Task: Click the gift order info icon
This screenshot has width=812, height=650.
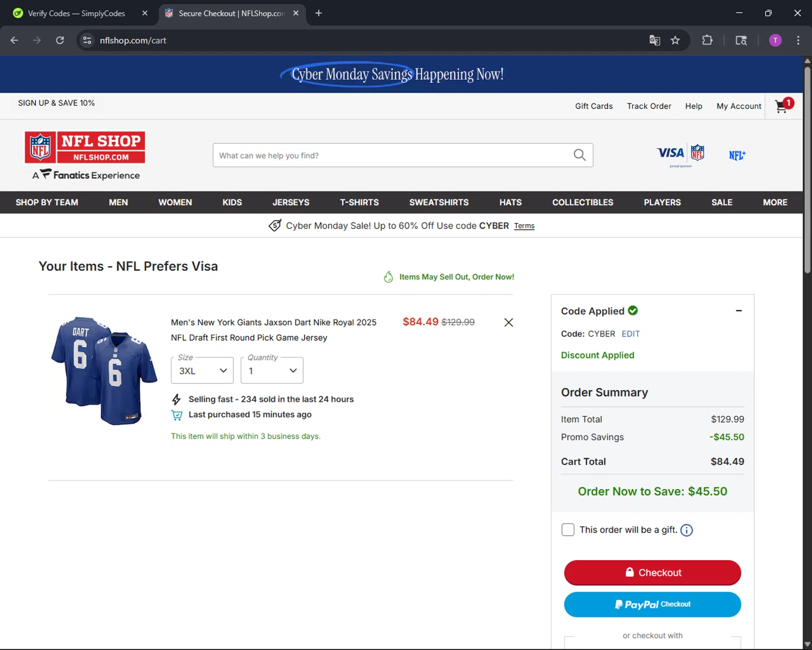Action: [x=686, y=530]
